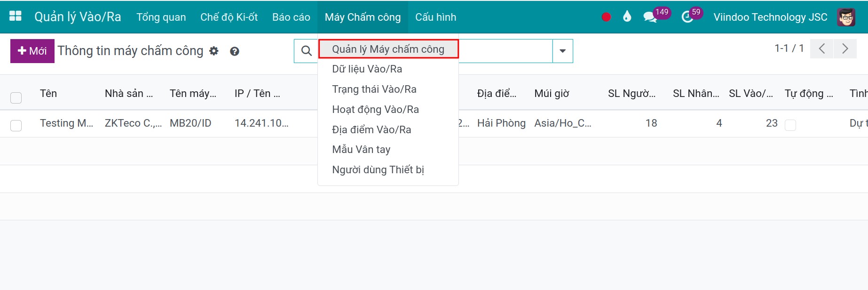Open the Tổng quan menu
868x290 pixels.
[x=161, y=17]
